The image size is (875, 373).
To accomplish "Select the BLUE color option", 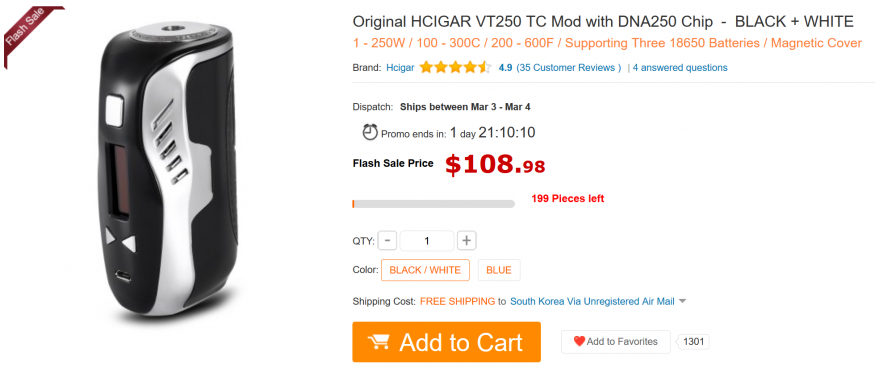I will [x=499, y=270].
